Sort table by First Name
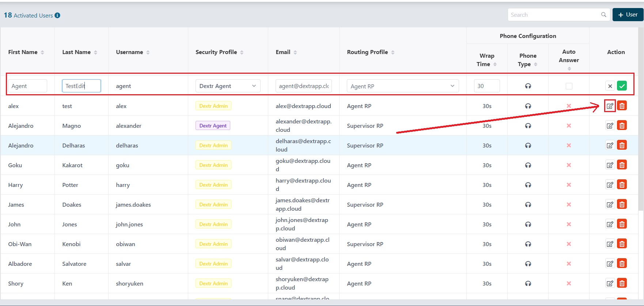Viewport: 644px width, 306px height. (x=42, y=52)
